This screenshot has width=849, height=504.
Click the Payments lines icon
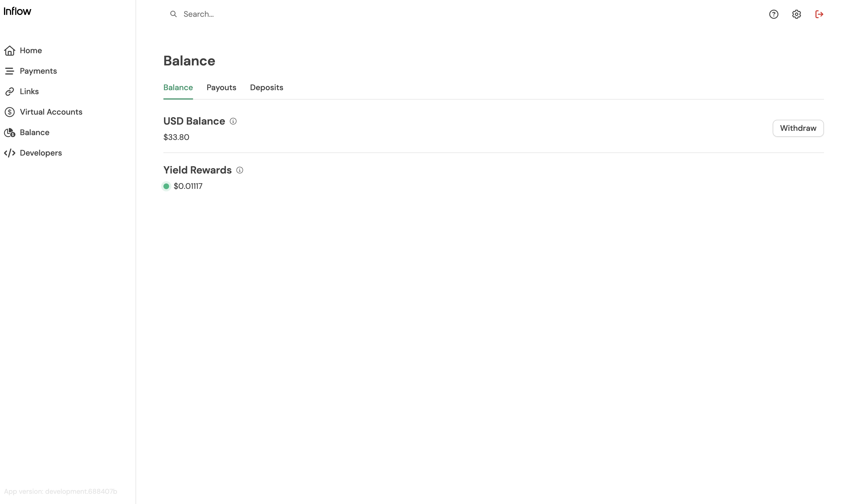click(x=9, y=71)
